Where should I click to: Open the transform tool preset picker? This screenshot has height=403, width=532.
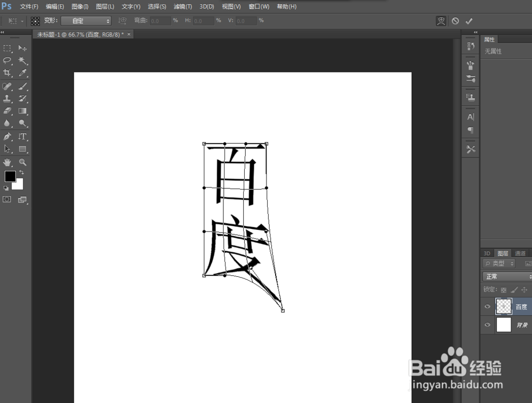tap(15, 21)
